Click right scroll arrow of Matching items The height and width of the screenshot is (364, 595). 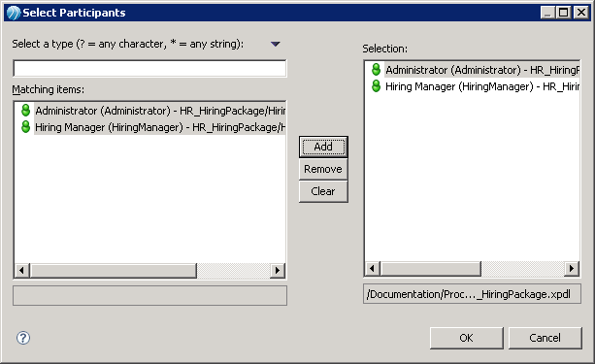(x=278, y=270)
